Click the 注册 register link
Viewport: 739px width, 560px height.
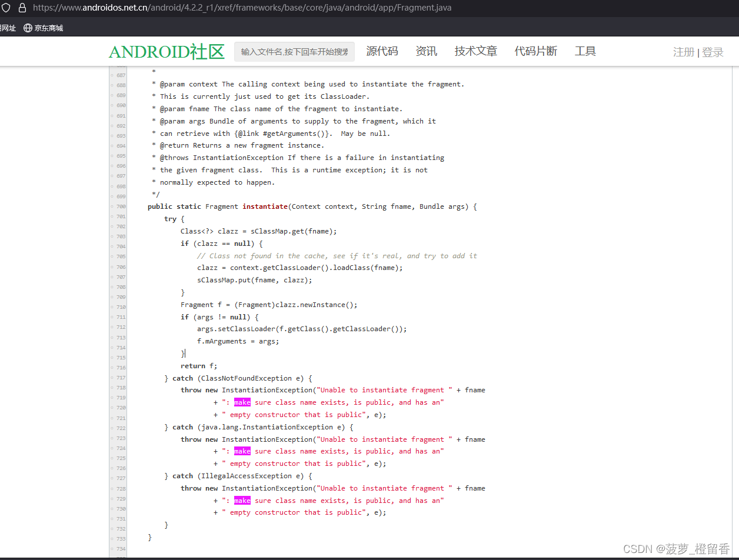tap(684, 52)
